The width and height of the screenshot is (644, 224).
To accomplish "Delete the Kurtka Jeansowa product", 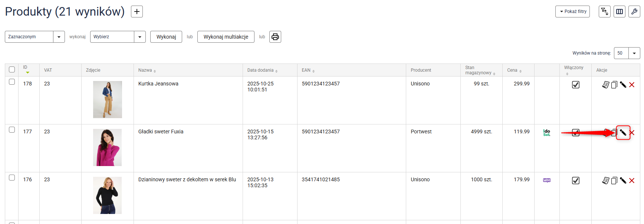I will pyautogui.click(x=632, y=85).
